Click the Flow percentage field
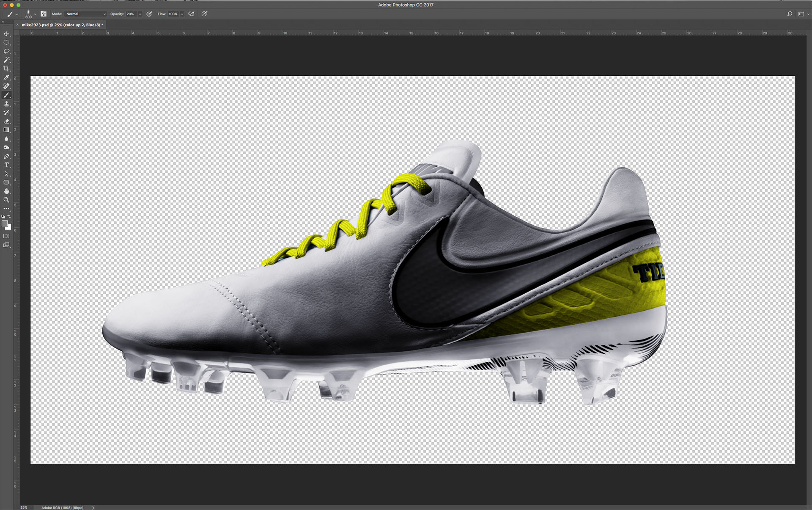Viewport: 812px width, 510px height. [x=173, y=14]
